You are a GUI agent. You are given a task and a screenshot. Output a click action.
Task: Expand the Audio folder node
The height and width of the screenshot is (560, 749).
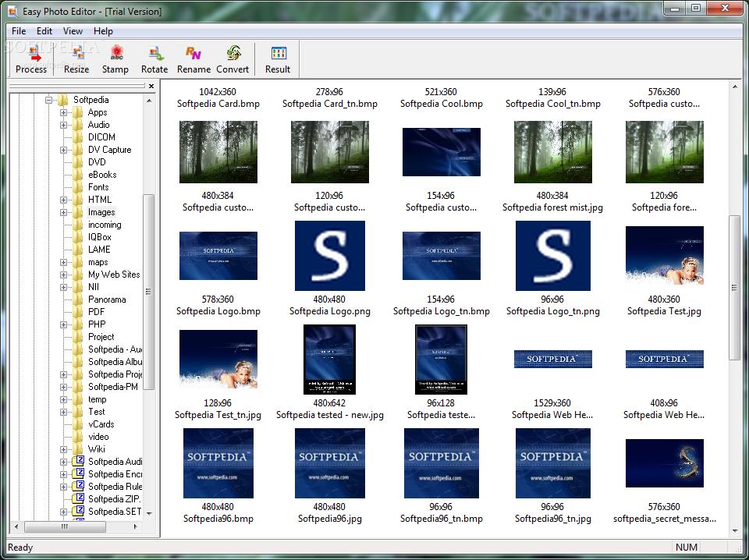pos(63,125)
